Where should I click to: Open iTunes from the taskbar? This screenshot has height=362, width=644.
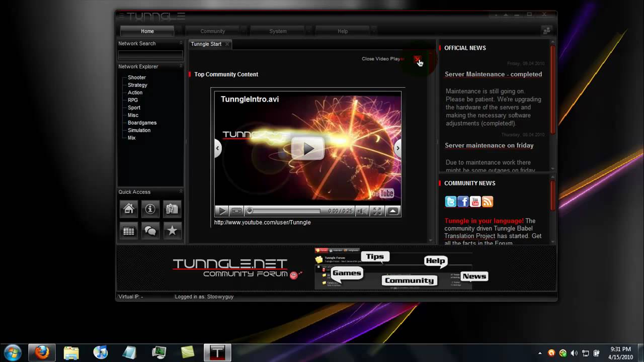[101, 352]
